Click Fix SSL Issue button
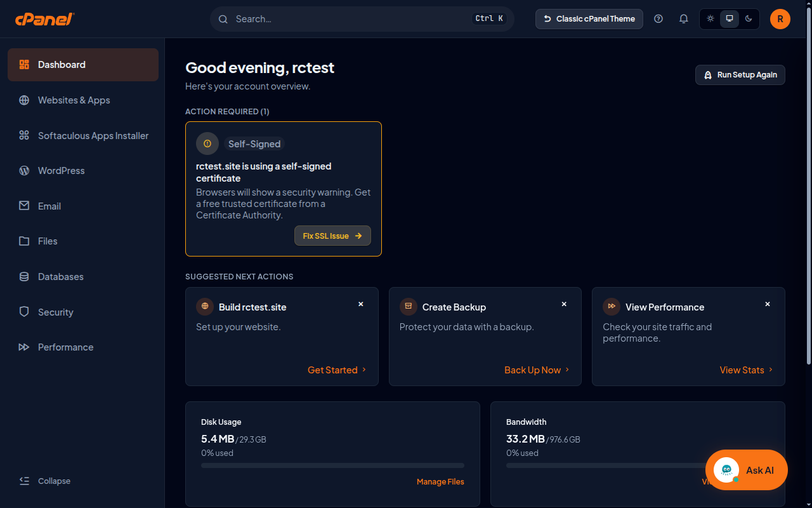The height and width of the screenshot is (508, 812). click(x=332, y=236)
